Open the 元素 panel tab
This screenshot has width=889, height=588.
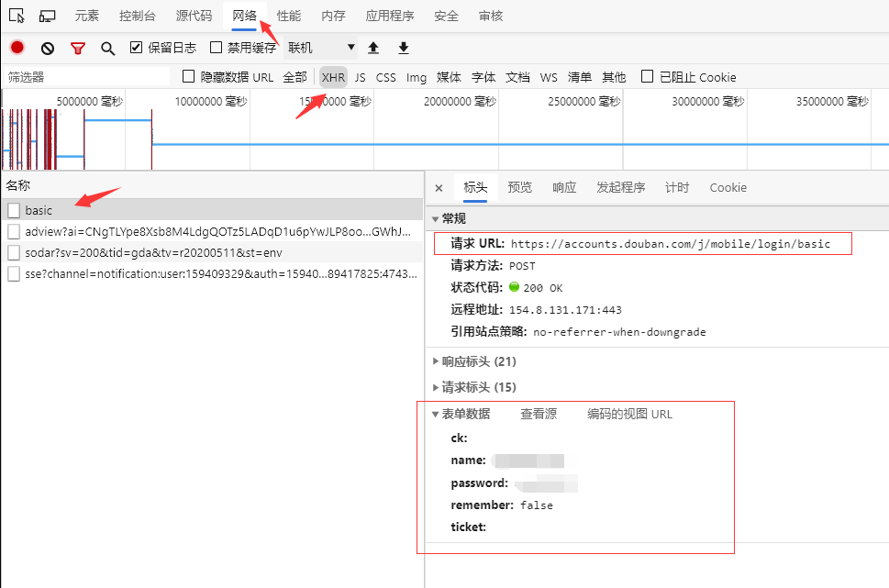[87, 16]
